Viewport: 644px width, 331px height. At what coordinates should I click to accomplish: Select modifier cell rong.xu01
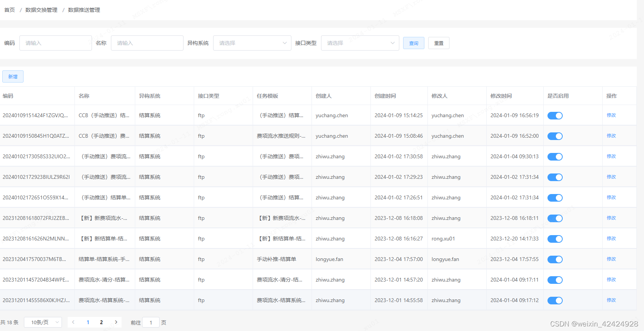click(x=443, y=239)
